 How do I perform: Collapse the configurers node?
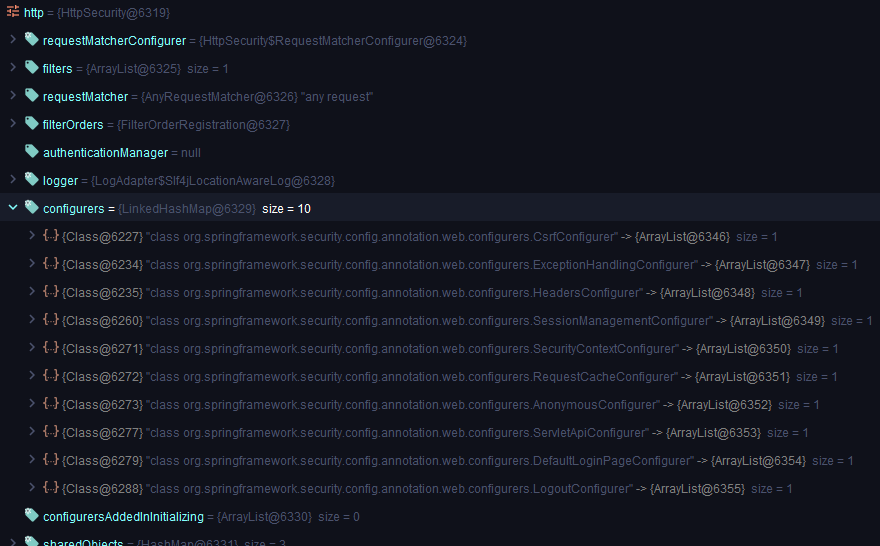[12, 208]
